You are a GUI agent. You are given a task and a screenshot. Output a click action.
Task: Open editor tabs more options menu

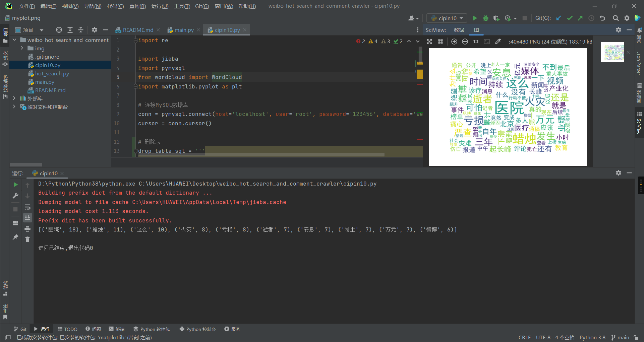tap(418, 30)
